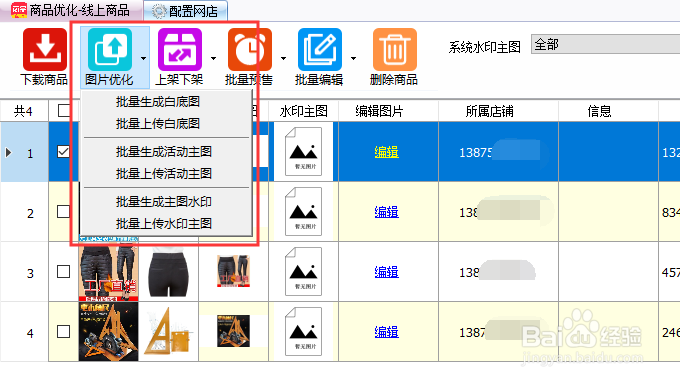Screen dimensions: 680x381
Task: Open the 图片优化 image optimize tool
Action: [x=110, y=56]
